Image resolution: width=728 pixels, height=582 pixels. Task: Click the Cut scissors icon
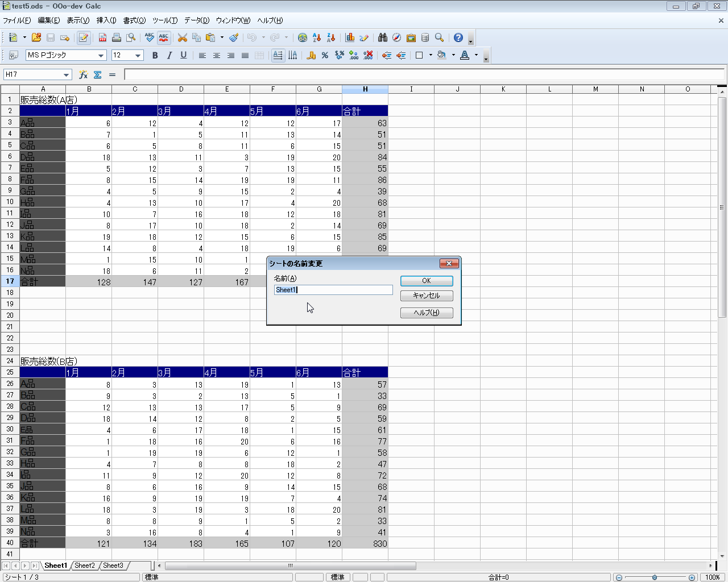click(183, 38)
